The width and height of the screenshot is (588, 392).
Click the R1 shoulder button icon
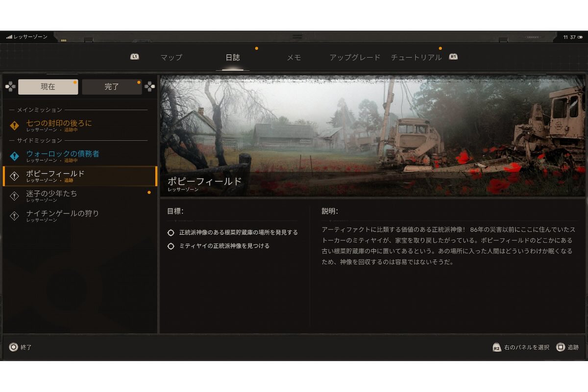tap(453, 56)
